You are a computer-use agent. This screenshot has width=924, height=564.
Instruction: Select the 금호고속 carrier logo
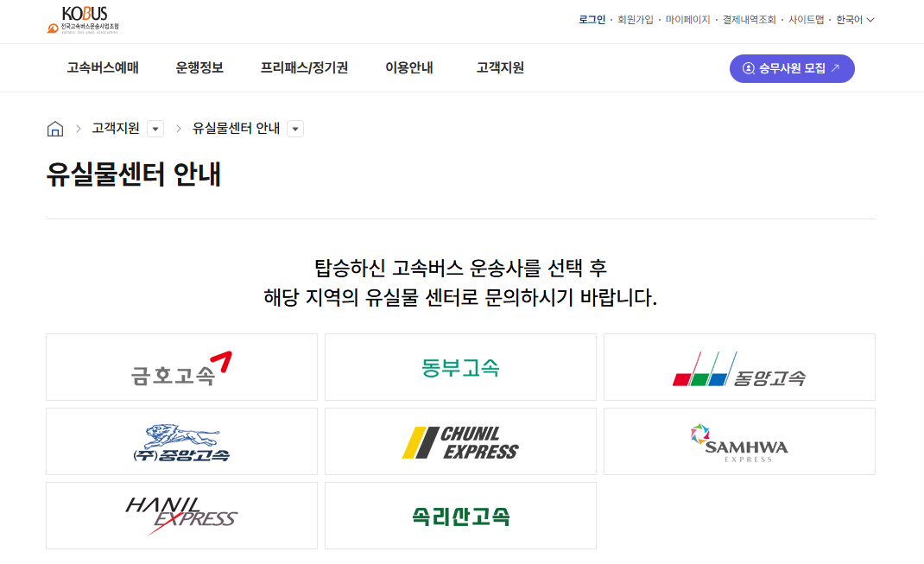[181, 366]
